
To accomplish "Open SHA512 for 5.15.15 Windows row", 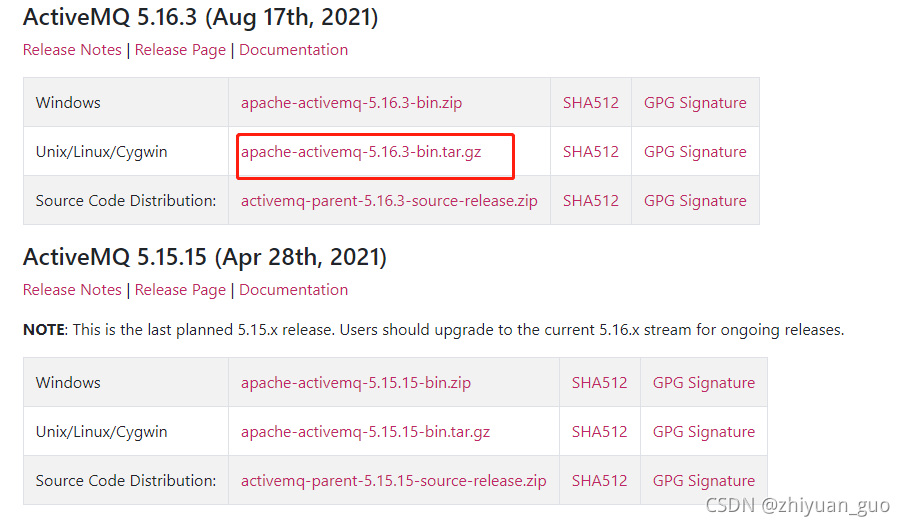I will coord(599,383).
